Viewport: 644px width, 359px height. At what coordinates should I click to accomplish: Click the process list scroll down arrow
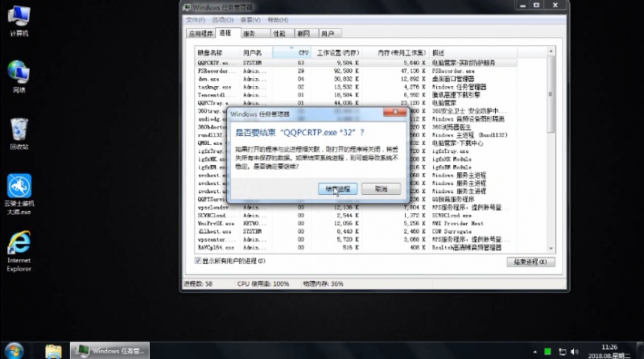551,249
